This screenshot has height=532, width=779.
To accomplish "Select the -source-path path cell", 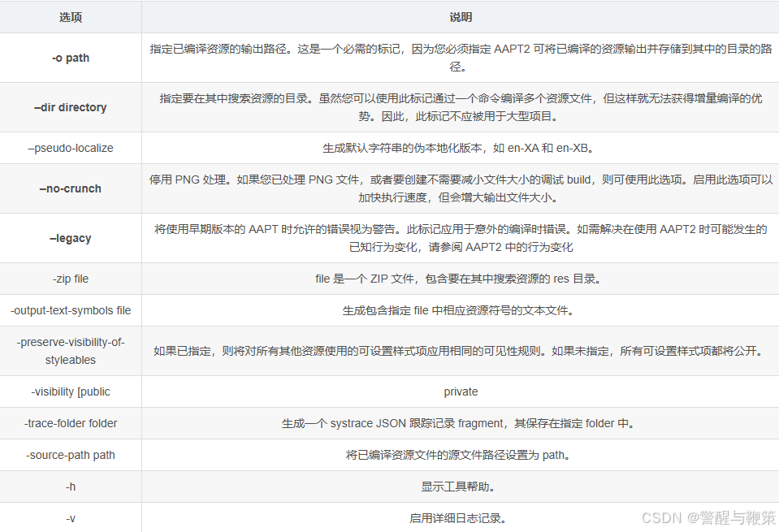I will click(x=71, y=455).
